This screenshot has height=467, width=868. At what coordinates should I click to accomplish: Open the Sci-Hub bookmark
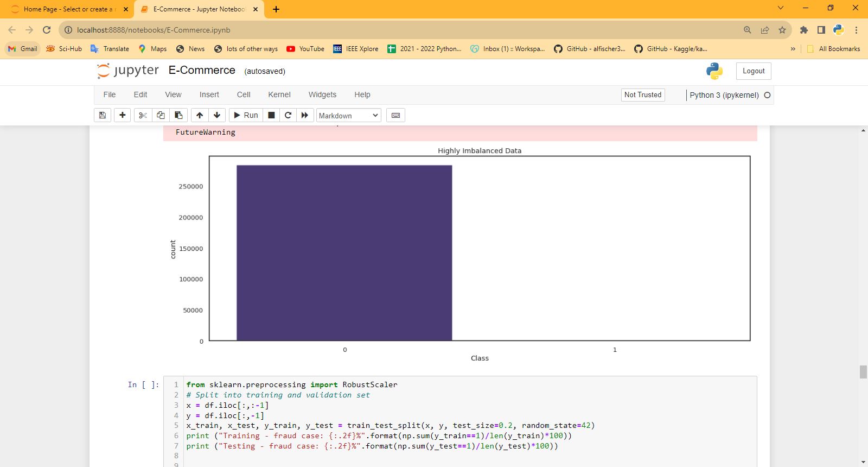(x=64, y=49)
